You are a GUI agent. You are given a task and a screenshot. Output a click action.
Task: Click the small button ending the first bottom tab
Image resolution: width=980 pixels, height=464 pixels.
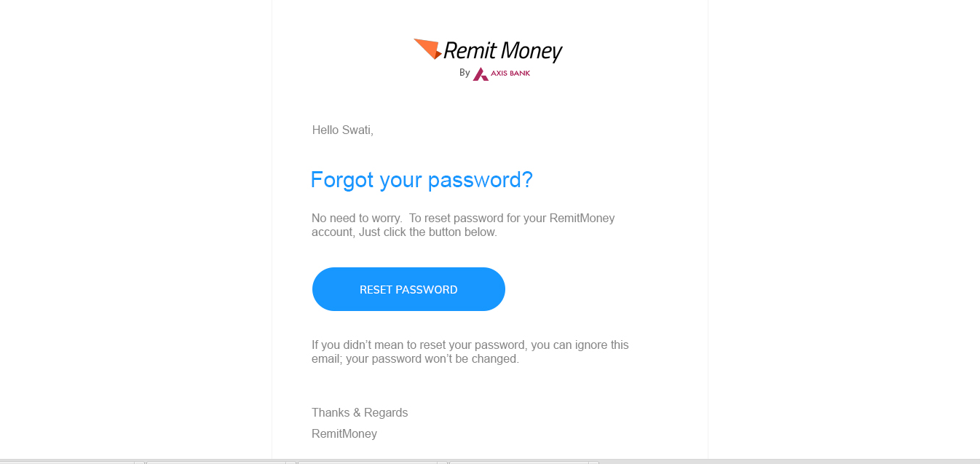tap(139, 462)
